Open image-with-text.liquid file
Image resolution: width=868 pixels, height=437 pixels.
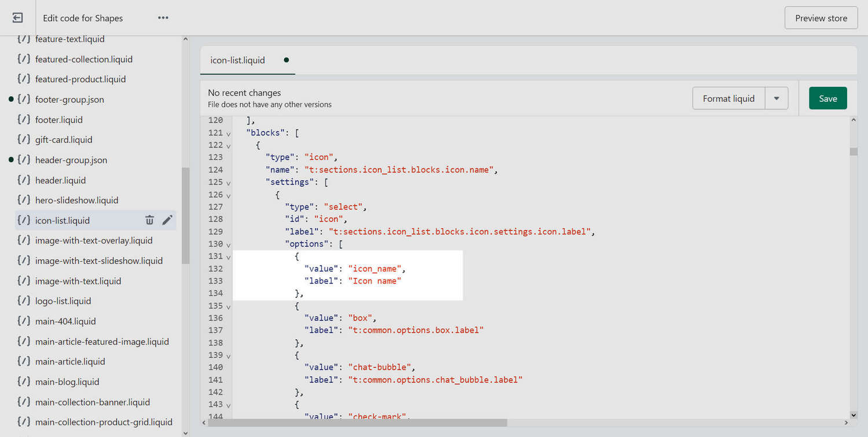tap(78, 281)
